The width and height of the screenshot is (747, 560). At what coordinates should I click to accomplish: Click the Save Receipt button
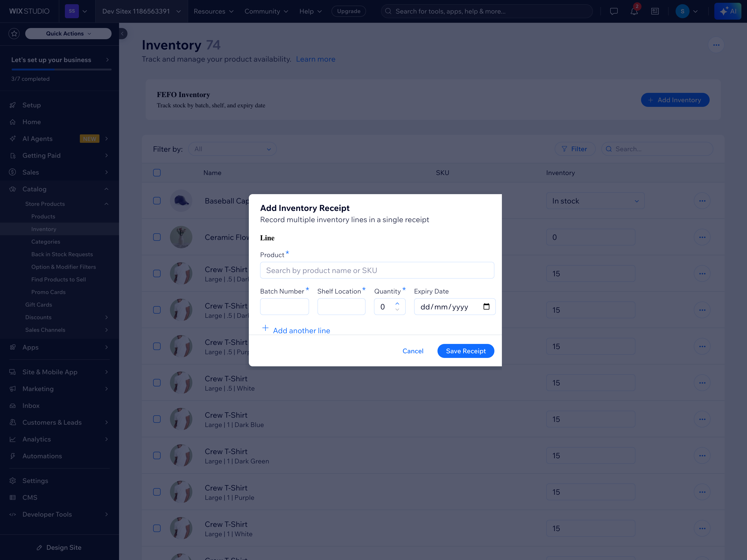466,351
